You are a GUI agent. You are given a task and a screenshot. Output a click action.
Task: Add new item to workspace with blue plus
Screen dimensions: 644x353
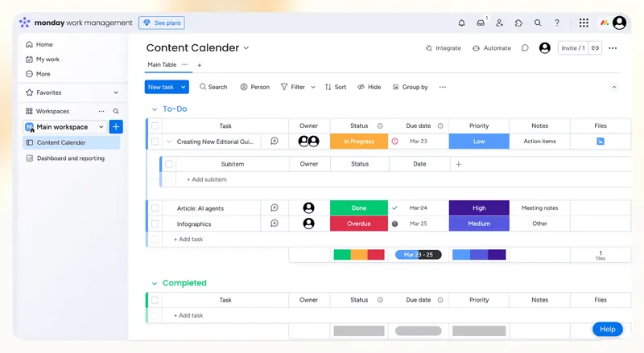click(x=116, y=127)
